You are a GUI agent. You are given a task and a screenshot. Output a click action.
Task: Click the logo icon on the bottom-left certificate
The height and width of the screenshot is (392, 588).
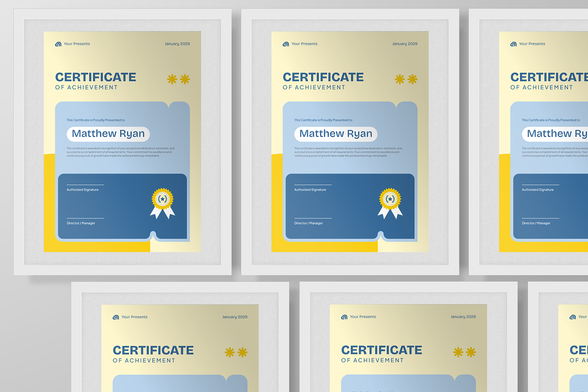pyautogui.click(x=116, y=317)
